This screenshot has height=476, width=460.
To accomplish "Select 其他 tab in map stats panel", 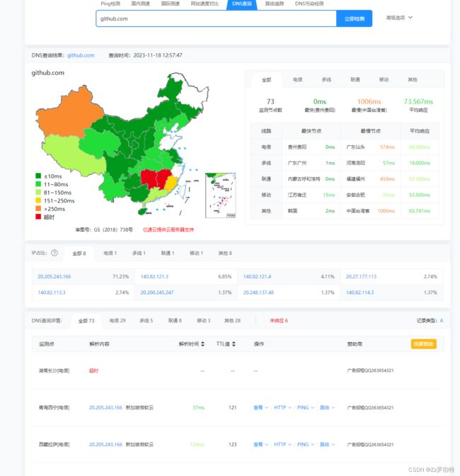I will pyautogui.click(x=413, y=79).
